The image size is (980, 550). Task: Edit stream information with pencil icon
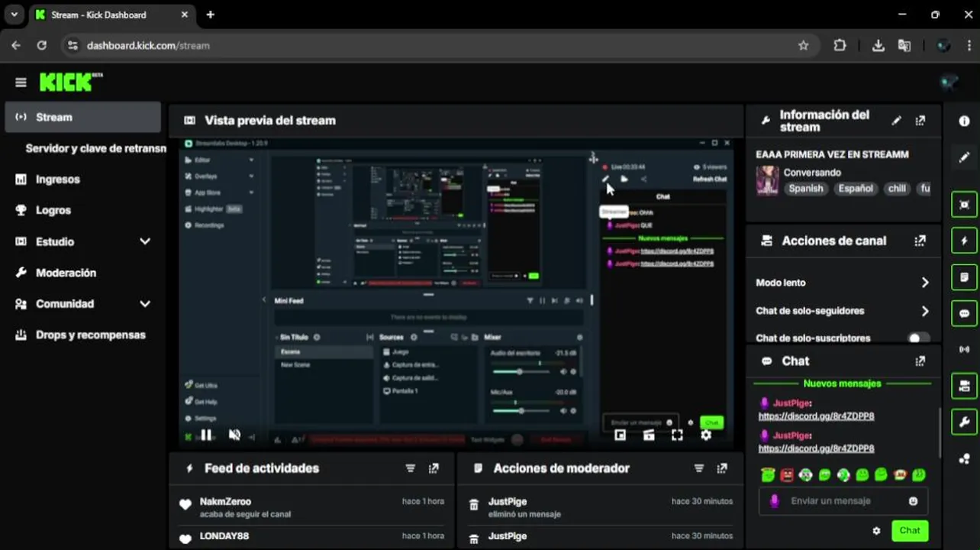click(897, 121)
